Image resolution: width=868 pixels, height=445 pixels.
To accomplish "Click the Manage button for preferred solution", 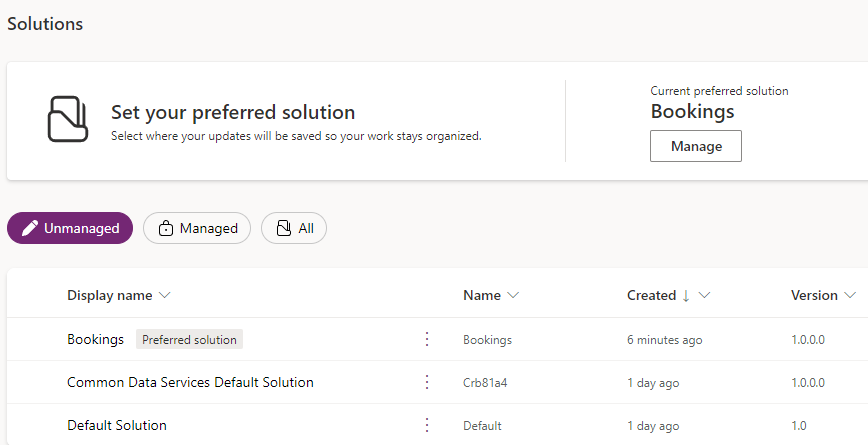I will tap(696, 146).
